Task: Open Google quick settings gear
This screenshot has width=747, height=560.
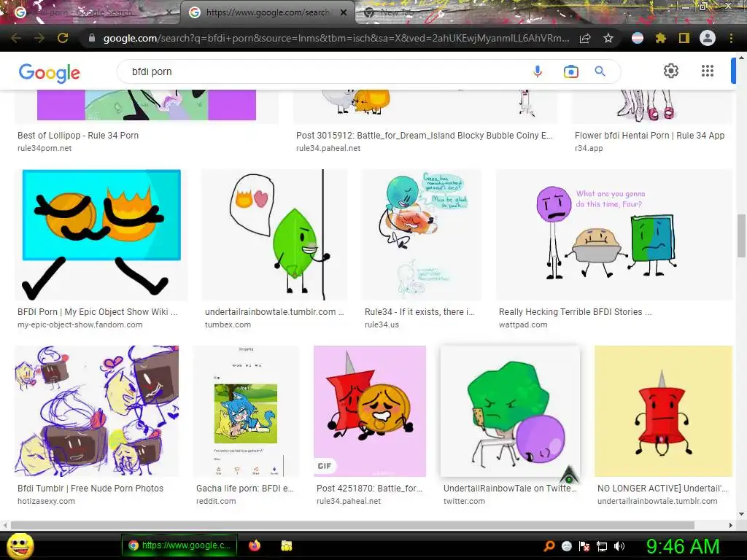Action: tap(671, 71)
